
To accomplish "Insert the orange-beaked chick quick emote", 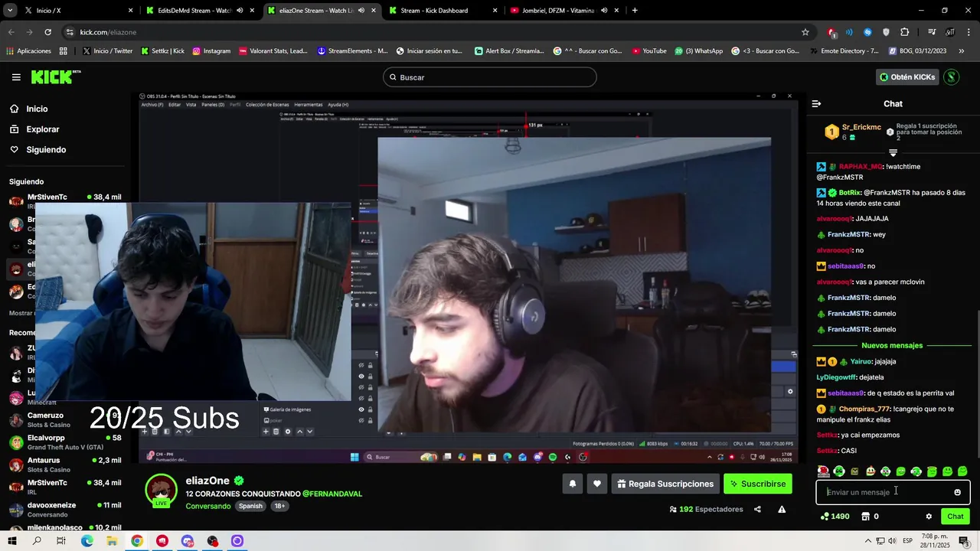I will (x=870, y=471).
